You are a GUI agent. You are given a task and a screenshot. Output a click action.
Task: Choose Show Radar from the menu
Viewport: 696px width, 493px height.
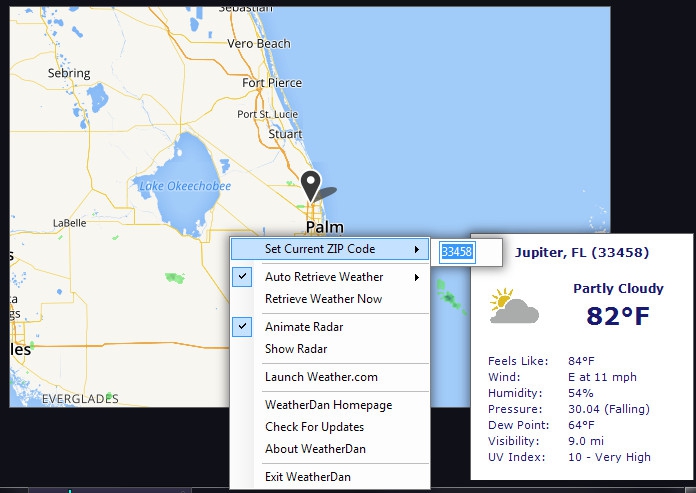click(296, 349)
